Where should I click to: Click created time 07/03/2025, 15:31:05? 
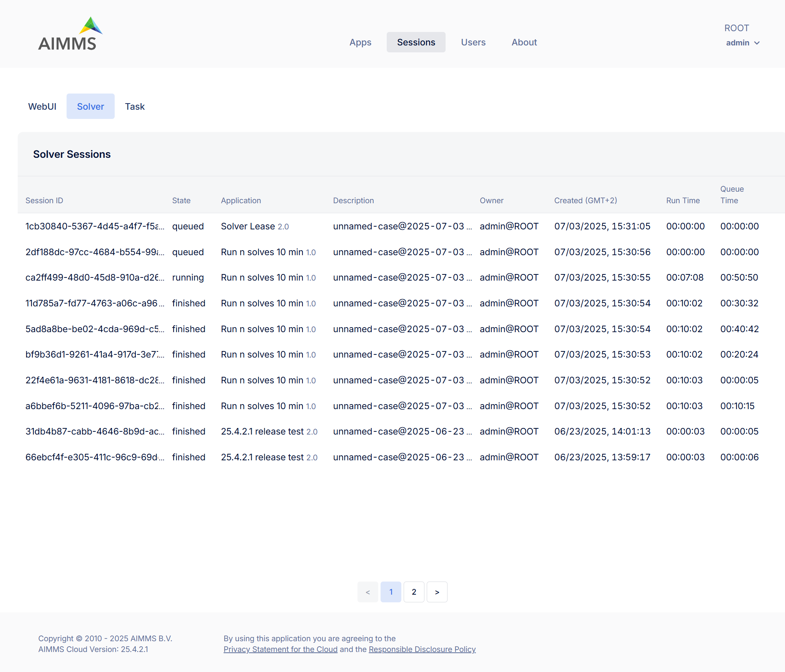(x=602, y=226)
